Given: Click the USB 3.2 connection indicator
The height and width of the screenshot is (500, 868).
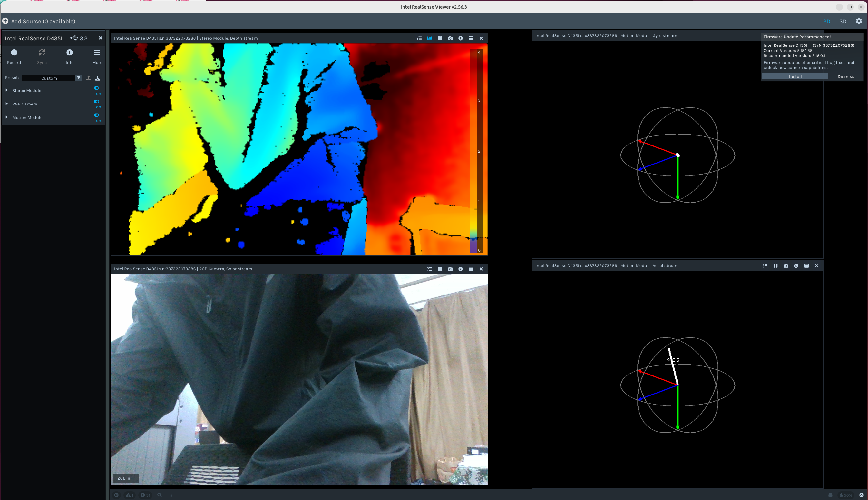Looking at the screenshot, I should [x=79, y=38].
